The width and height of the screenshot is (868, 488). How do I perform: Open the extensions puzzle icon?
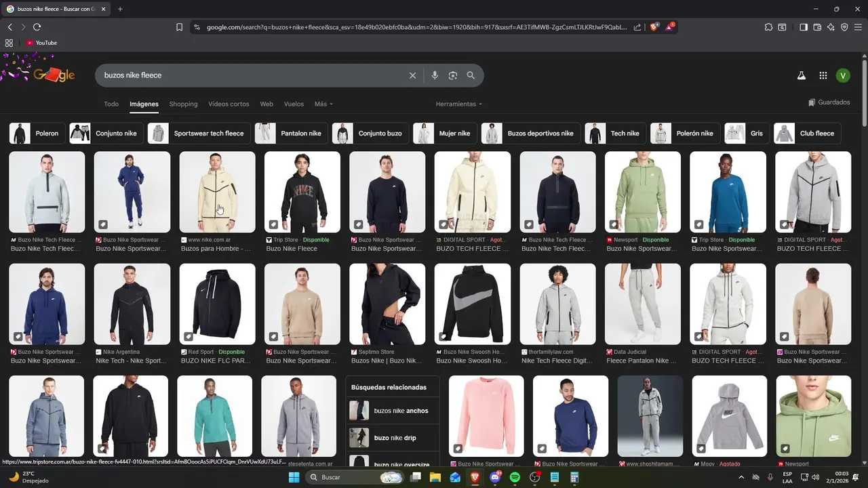[768, 27]
